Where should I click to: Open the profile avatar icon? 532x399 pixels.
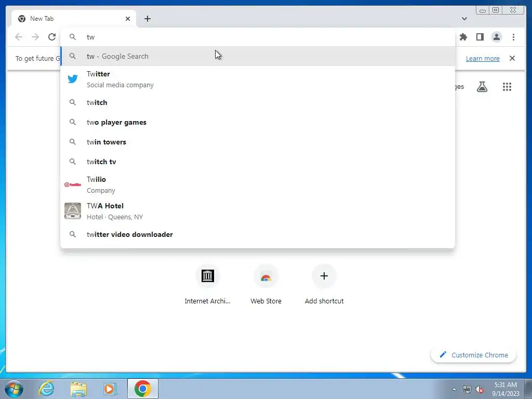[496, 37]
